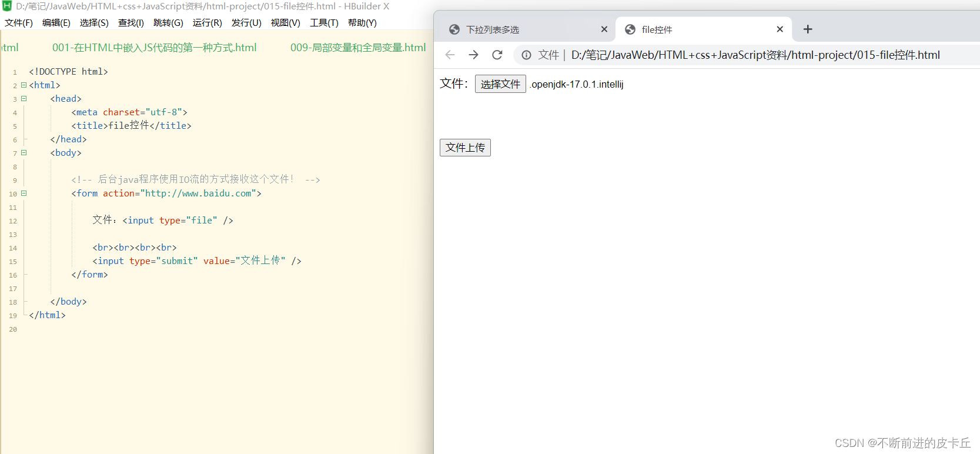The height and width of the screenshot is (454, 980).
Task: Reload the browser page
Action: [x=497, y=55]
